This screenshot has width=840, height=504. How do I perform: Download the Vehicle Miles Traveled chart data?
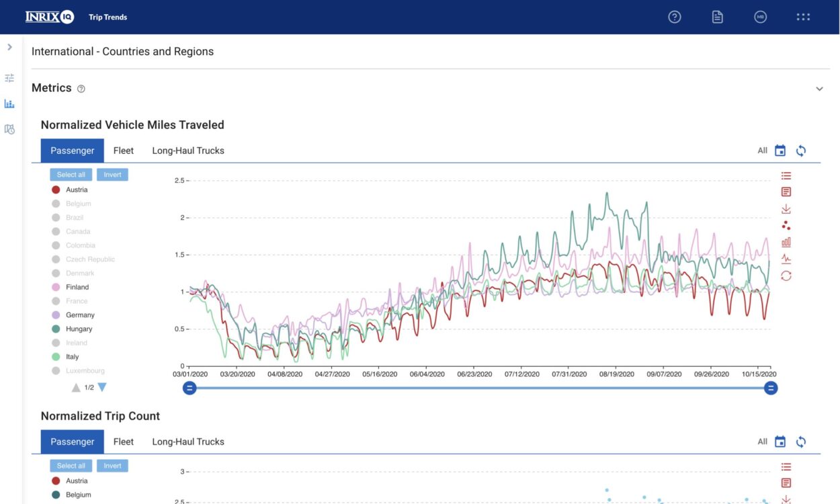click(786, 208)
